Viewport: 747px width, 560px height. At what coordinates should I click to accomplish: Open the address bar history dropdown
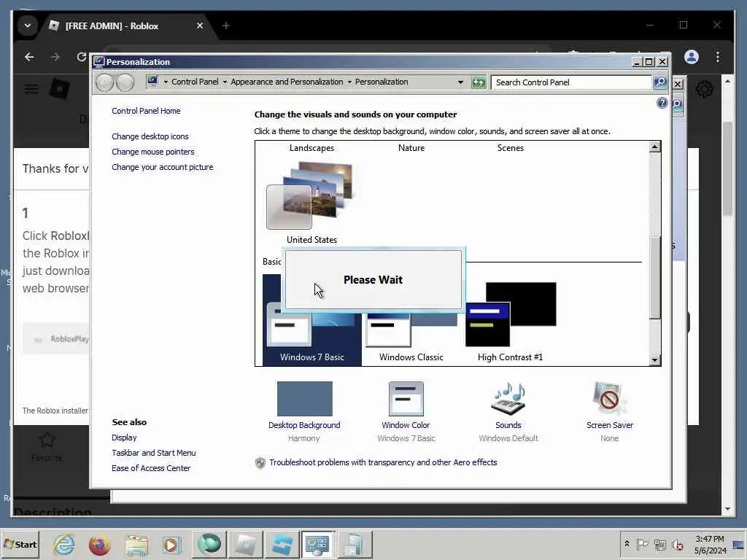click(x=460, y=82)
